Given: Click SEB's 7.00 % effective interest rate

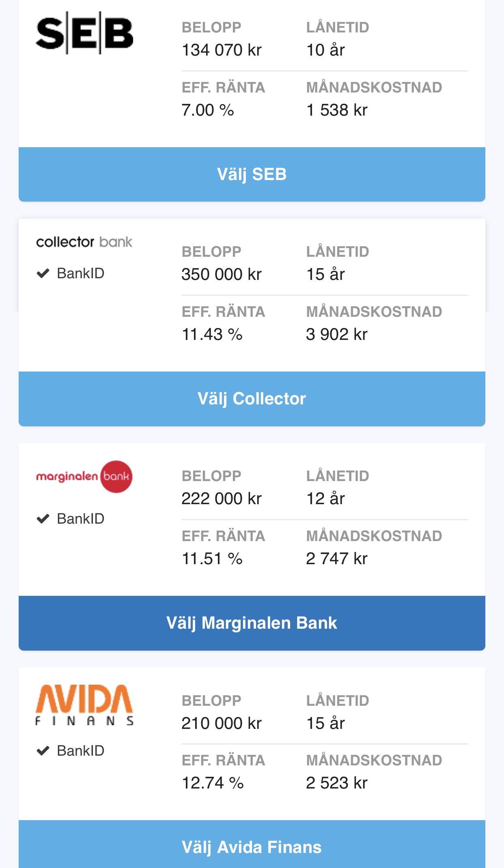Looking at the screenshot, I should 208,110.
